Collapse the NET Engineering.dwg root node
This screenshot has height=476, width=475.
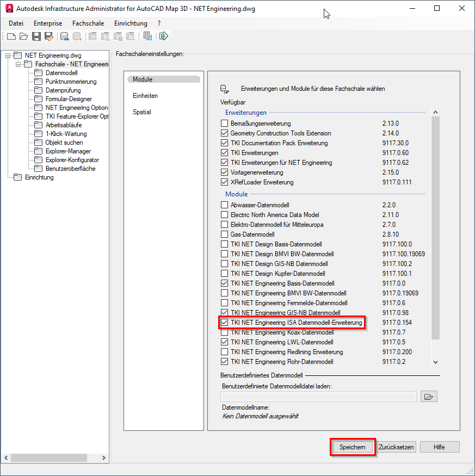[8, 55]
